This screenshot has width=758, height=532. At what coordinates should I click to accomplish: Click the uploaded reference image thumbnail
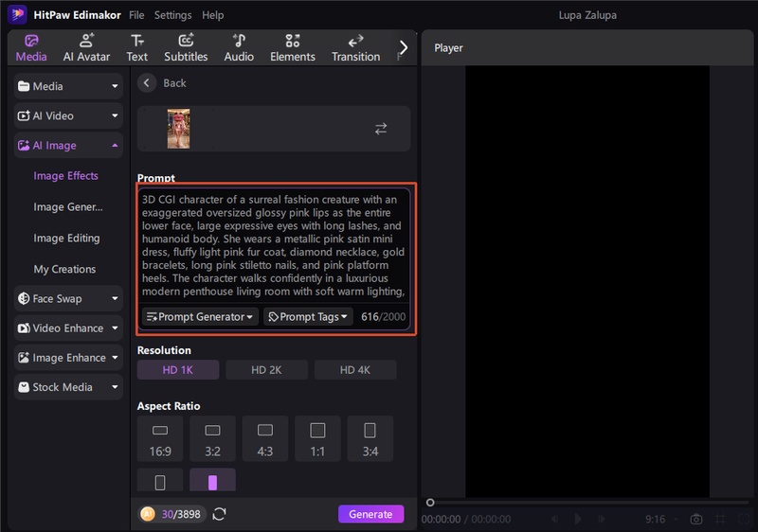point(178,129)
